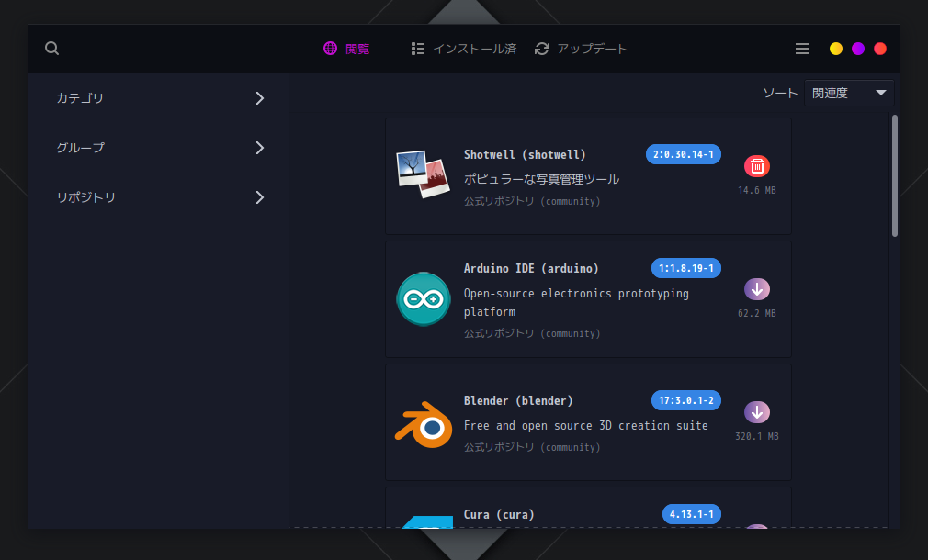
Task: Click the yellow minimize window button
Action: pyautogui.click(x=836, y=49)
